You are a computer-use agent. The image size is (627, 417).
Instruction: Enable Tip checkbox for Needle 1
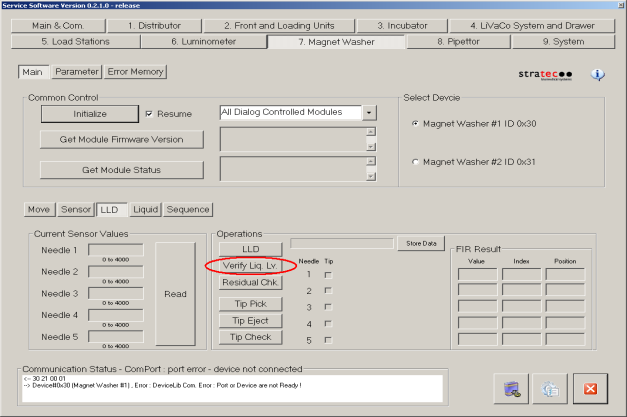coord(329,273)
